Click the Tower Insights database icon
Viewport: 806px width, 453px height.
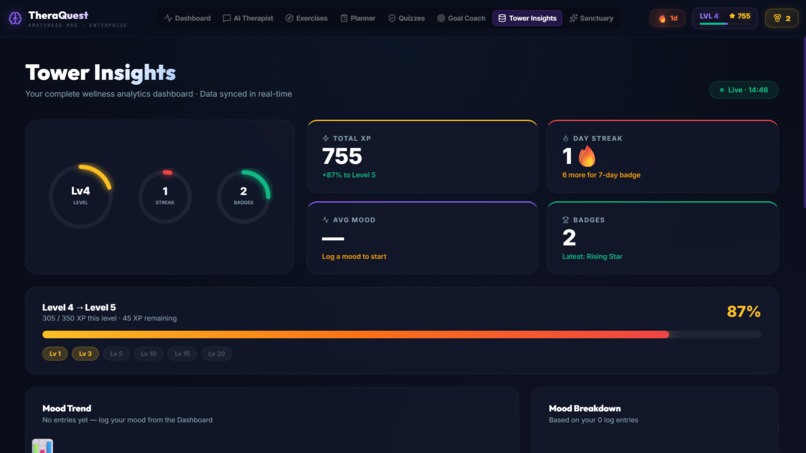click(x=502, y=18)
